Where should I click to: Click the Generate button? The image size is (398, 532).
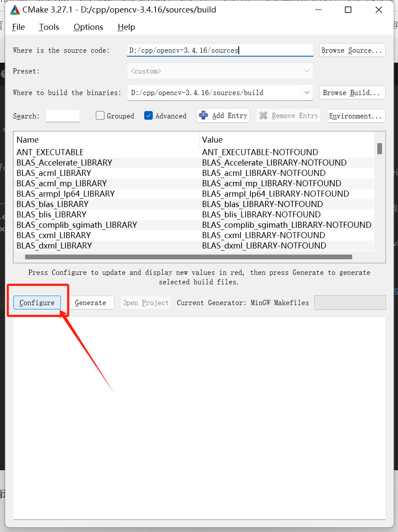pos(90,303)
